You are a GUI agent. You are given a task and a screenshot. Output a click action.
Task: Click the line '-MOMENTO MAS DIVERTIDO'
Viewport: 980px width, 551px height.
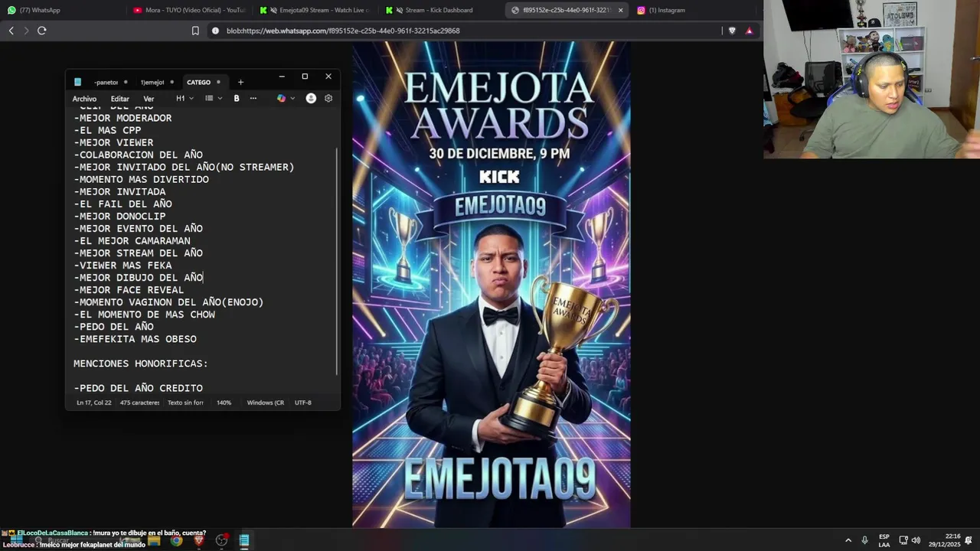[x=141, y=179]
